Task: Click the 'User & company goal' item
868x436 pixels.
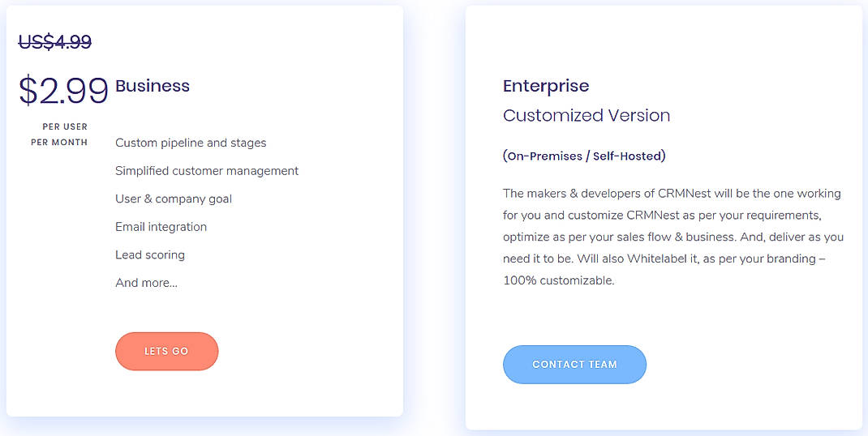Action: [x=174, y=199]
